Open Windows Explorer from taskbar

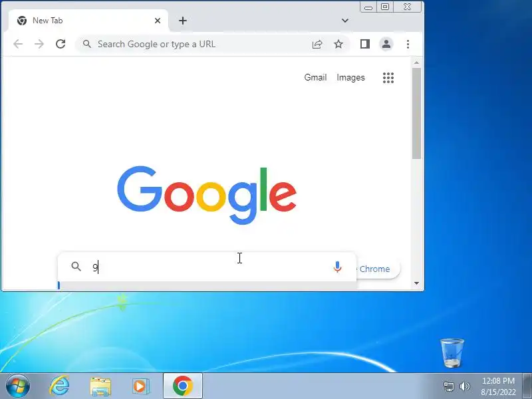[x=100, y=387]
